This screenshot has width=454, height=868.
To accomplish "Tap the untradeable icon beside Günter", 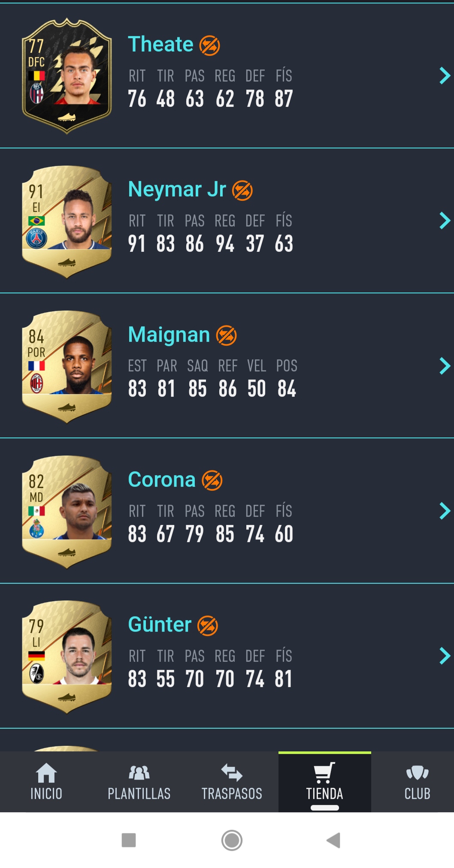I will 208,625.
